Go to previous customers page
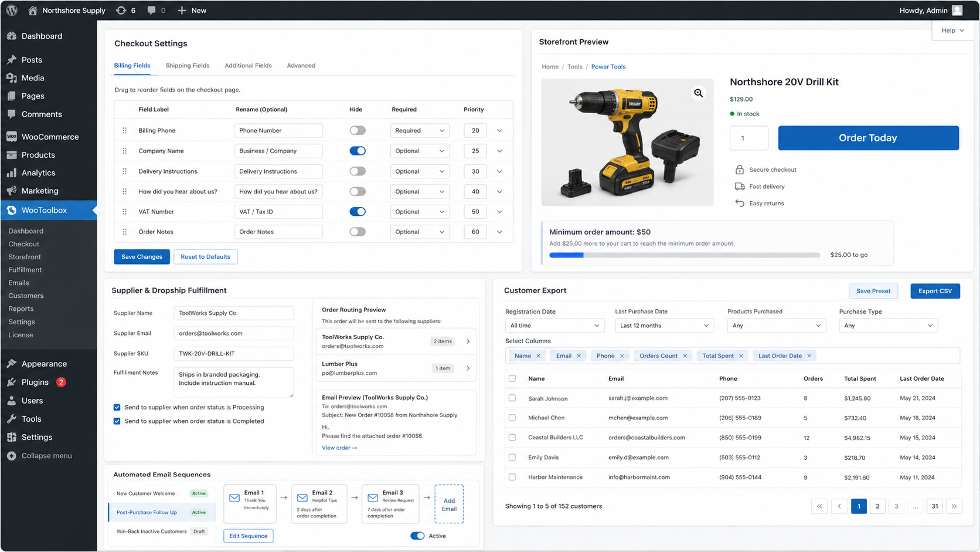 click(x=839, y=506)
